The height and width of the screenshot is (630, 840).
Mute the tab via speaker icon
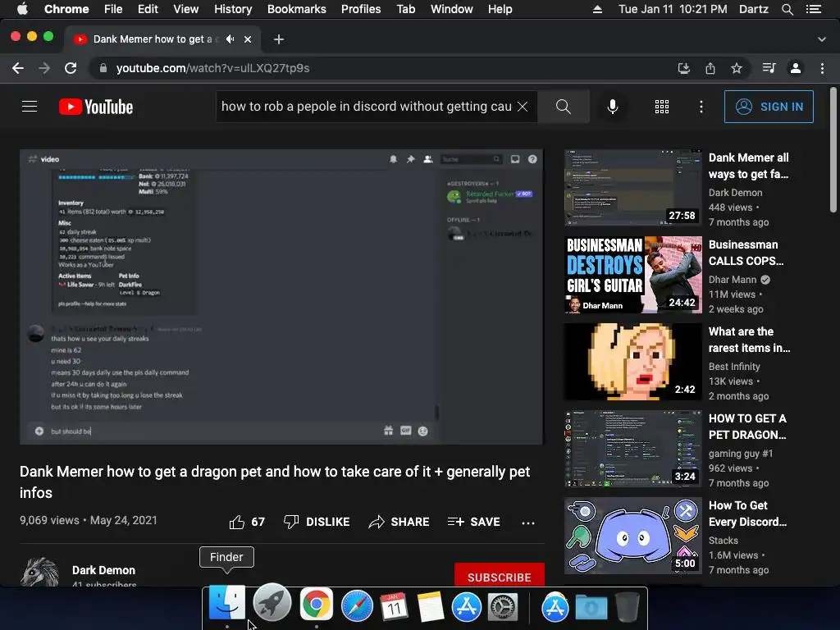click(x=231, y=39)
